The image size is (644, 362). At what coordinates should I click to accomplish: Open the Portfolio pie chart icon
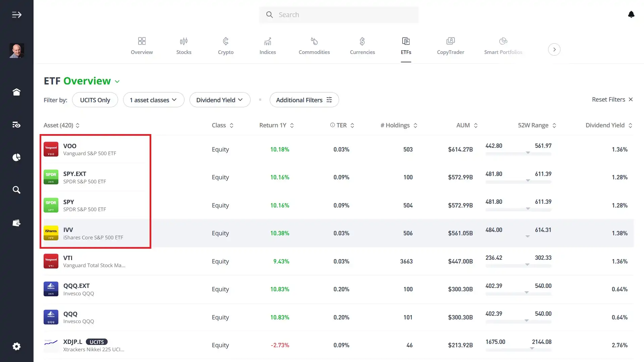[x=16, y=157]
